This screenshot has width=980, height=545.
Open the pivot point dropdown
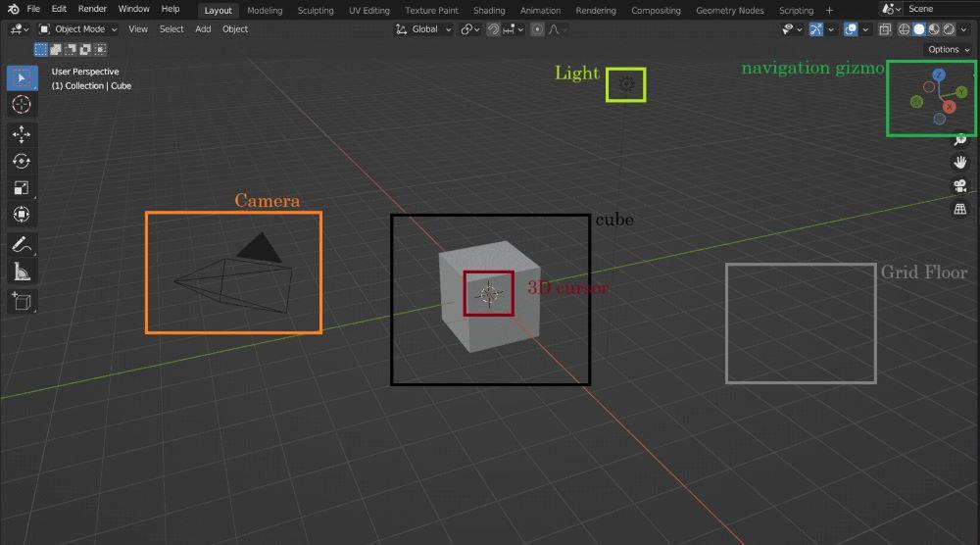(x=470, y=29)
